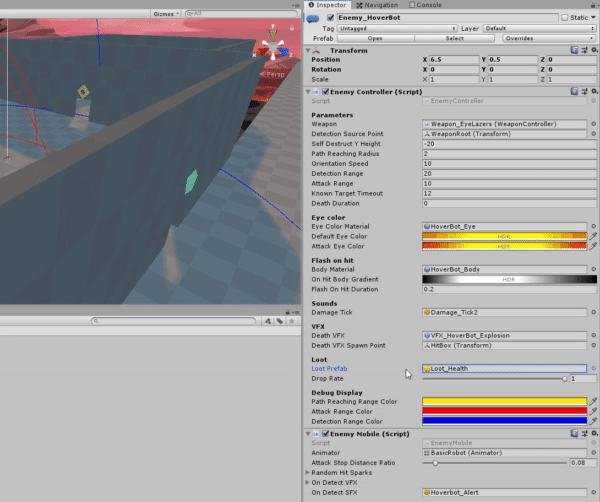Image resolution: width=600 pixels, height=502 pixels.
Task: Open Transform component gear menu
Action: (594, 50)
